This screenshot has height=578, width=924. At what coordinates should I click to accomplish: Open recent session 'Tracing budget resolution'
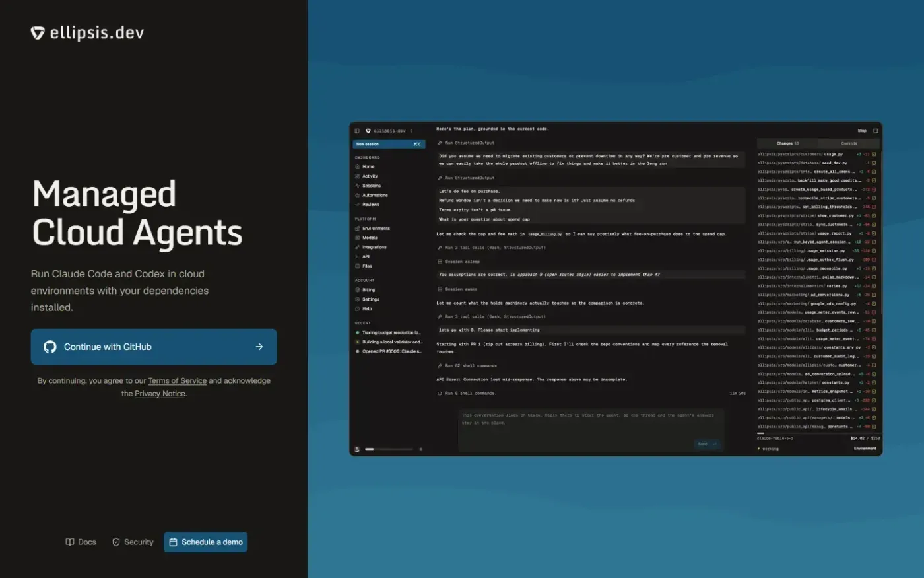tap(389, 333)
